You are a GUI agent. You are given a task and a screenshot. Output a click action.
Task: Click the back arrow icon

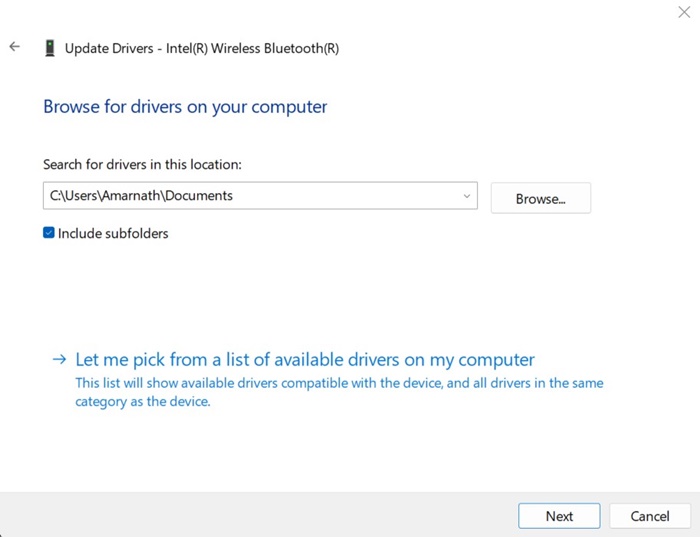[x=14, y=47]
